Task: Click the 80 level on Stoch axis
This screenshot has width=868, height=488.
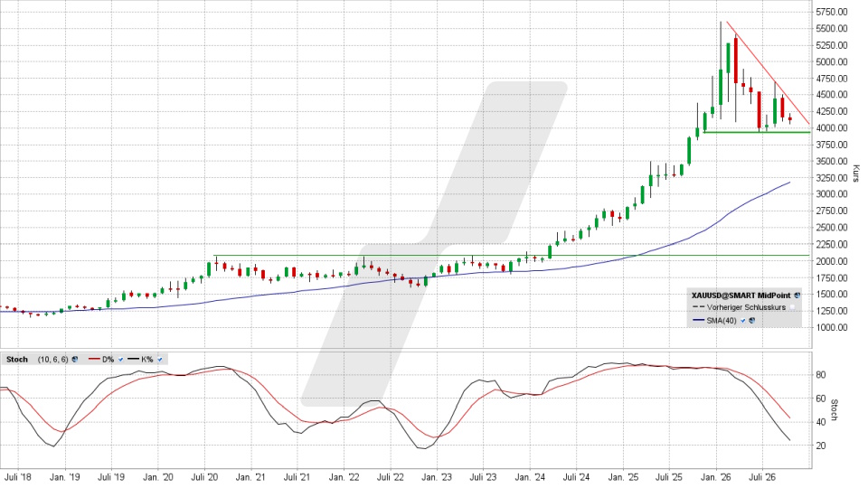Action: click(x=820, y=374)
